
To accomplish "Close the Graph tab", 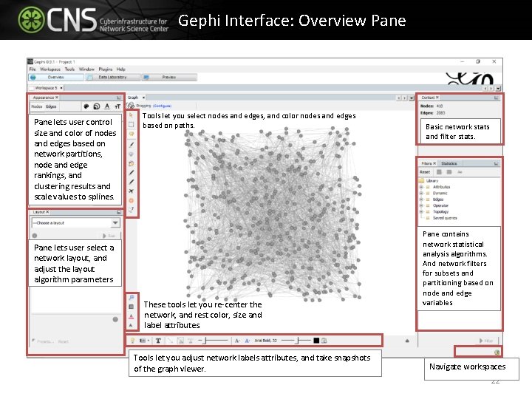I will pyautogui.click(x=143, y=98).
